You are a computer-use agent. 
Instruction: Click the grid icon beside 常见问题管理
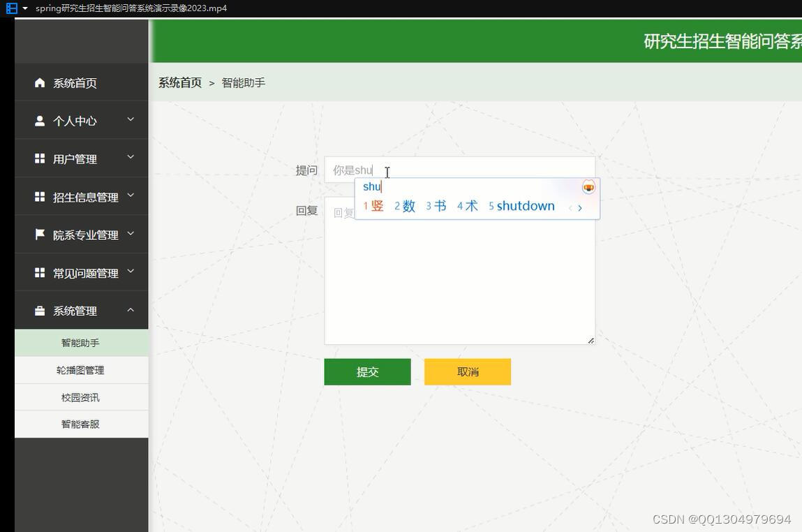40,273
